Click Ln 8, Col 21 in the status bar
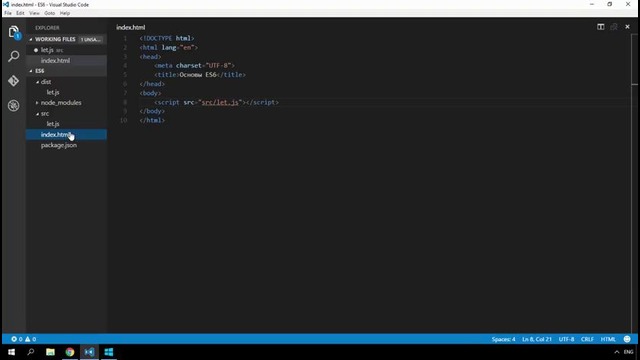 [537, 339]
